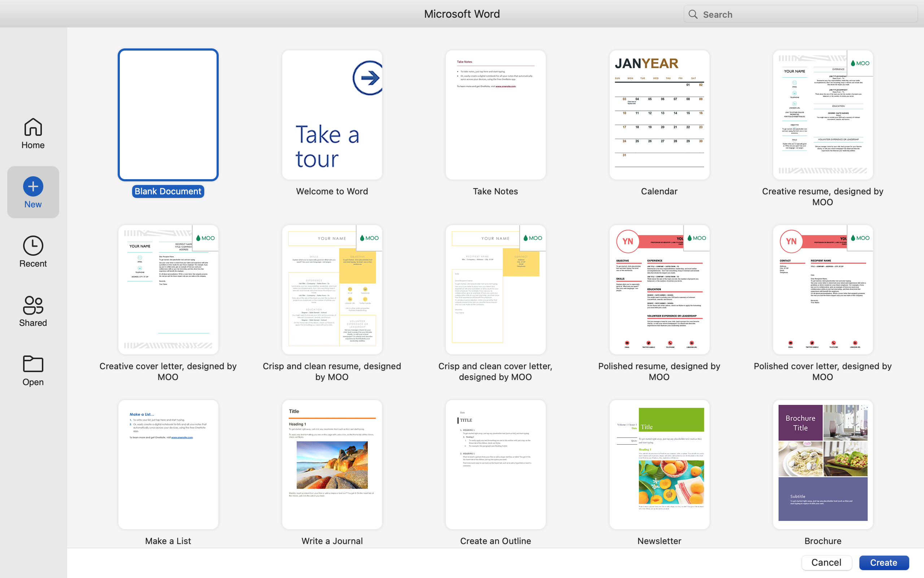Screen dimensions: 924x578
Task: Select the Make a List template
Action: pos(168,465)
